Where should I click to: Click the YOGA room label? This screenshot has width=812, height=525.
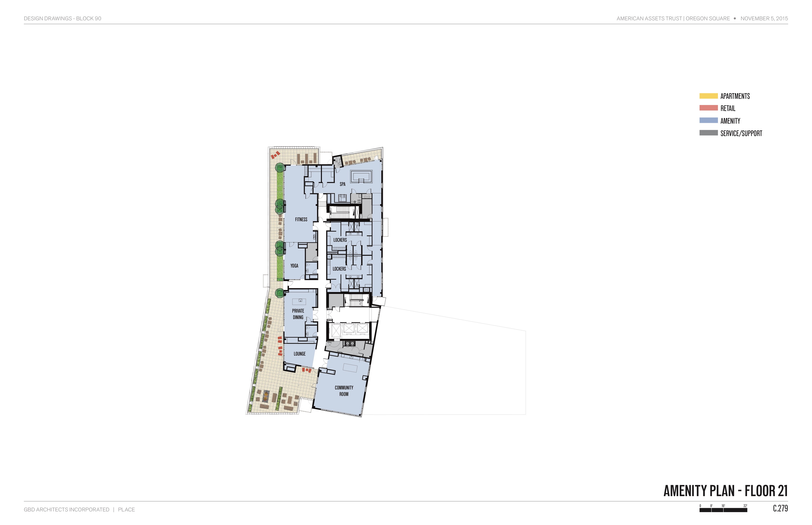294,266
